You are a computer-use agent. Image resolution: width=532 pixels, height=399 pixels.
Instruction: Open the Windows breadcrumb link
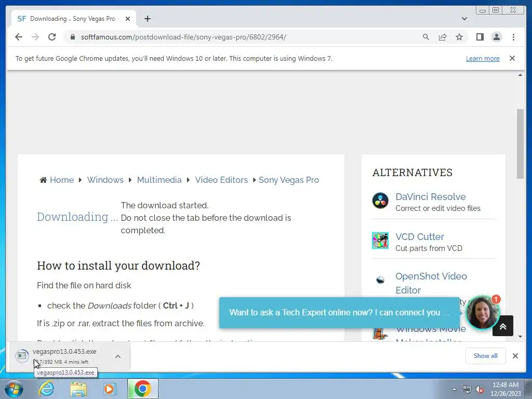pos(105,180)
